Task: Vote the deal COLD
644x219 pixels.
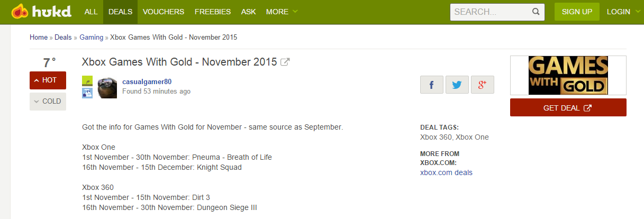Action: pyautogui.click(x=48, y=101)
